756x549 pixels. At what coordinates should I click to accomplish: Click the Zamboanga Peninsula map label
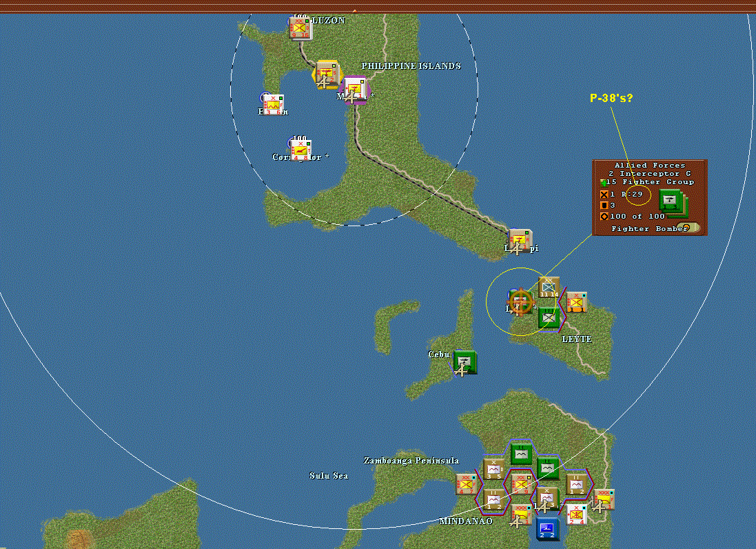tap(411, 461)
